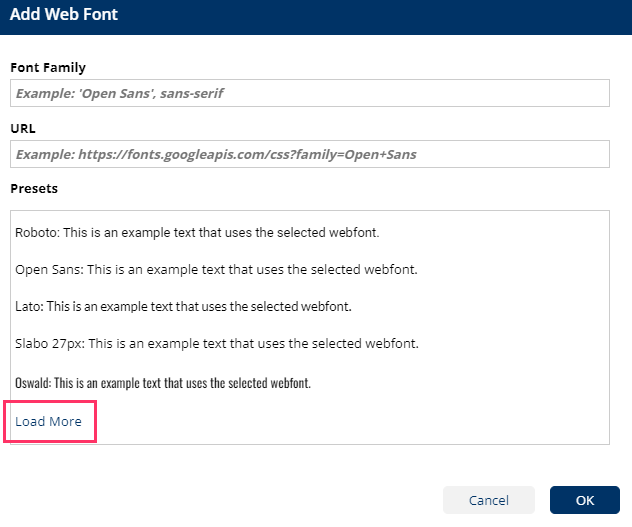Click the Load More link

[48, 421]
